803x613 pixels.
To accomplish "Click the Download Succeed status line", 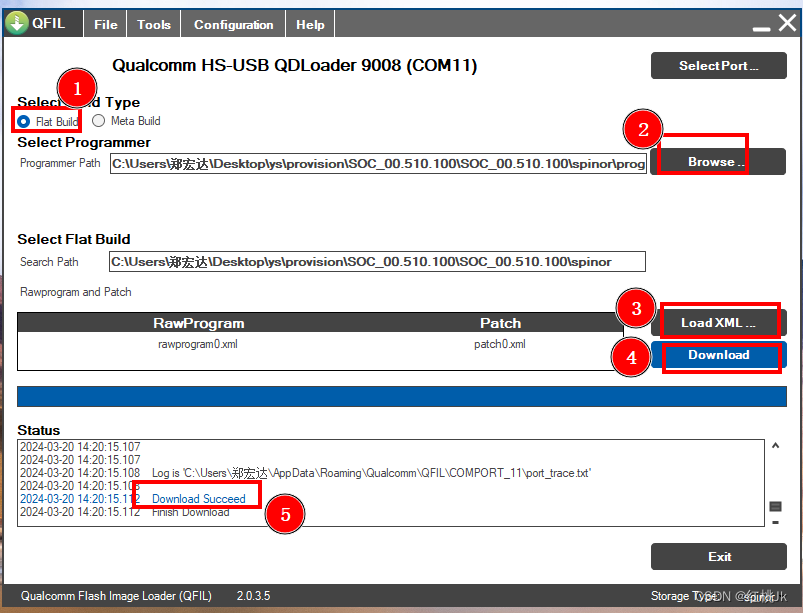I will coord(199,499).
